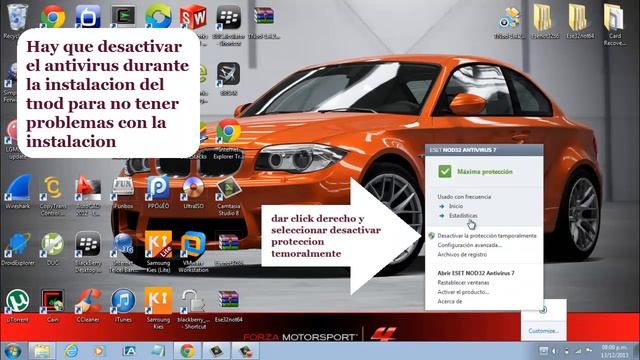The height and width of the screenshot is (360, 640).
Task: Click the network signal tray icon
Action: click(578, 351)
